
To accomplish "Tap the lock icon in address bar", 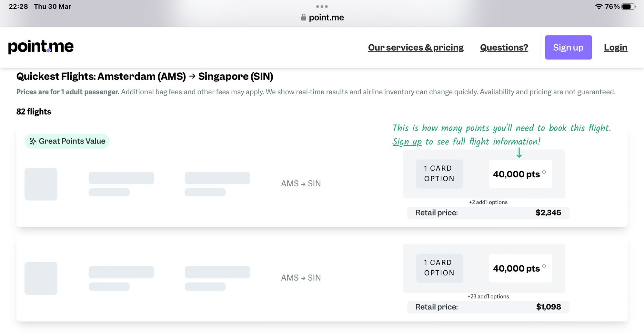I will click(x=303, y=17).
